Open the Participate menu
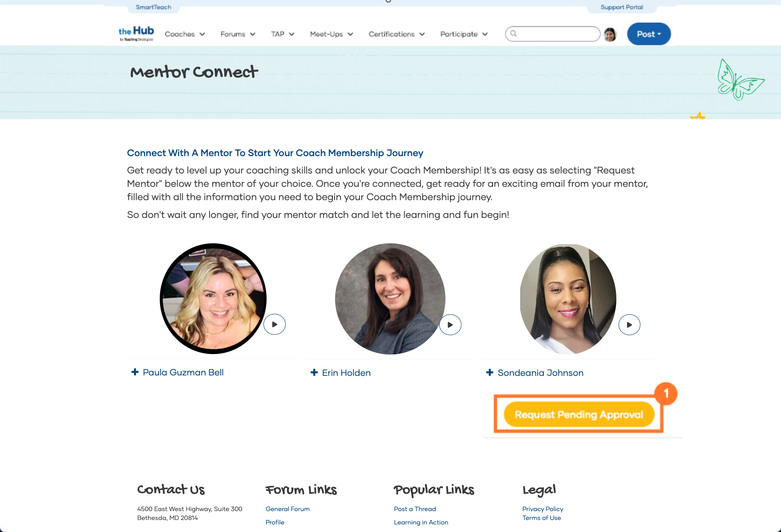This screenshot has height=532, width=781. coord(464,34)
